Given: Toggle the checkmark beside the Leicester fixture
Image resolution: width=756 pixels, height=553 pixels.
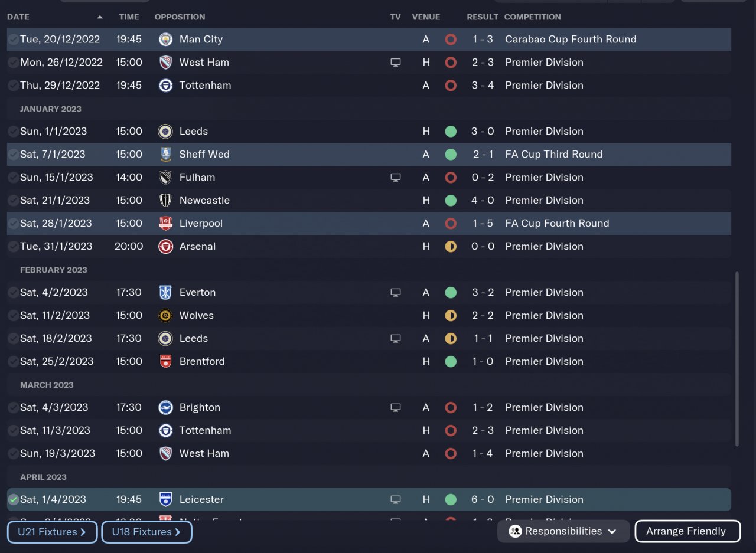Looking at the screenshot, I should tap(13, 500).
